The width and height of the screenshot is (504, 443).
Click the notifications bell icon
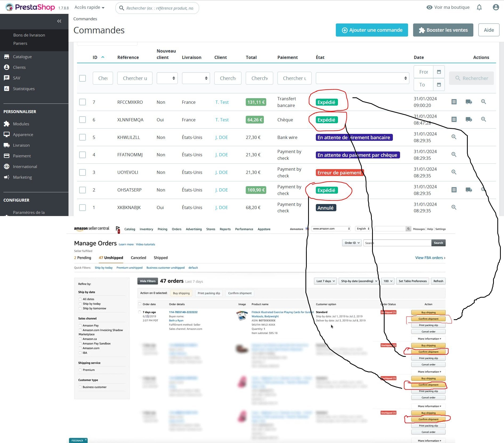(x=479, y=7)
